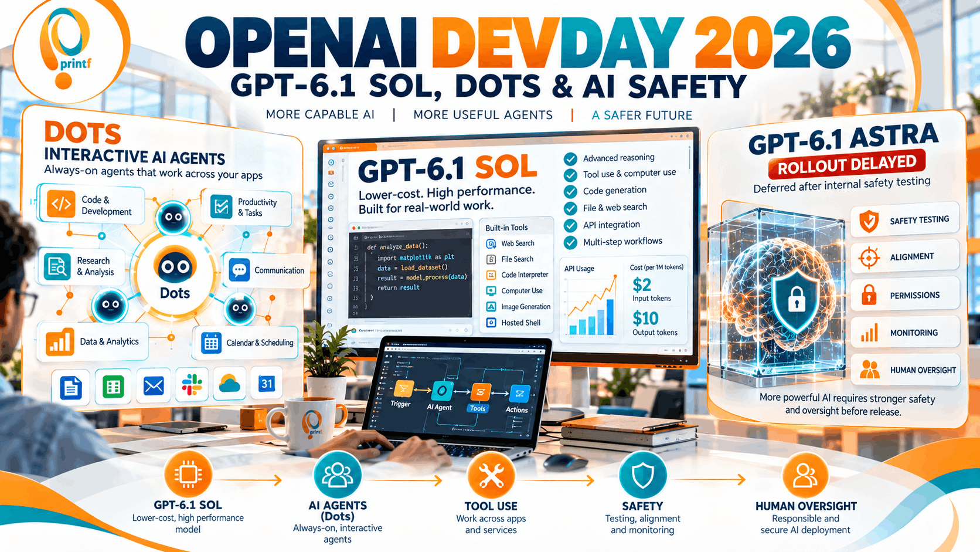
Task: Select Code Interpreter in Built-in Tools
Action: click(x=518, y=275)
